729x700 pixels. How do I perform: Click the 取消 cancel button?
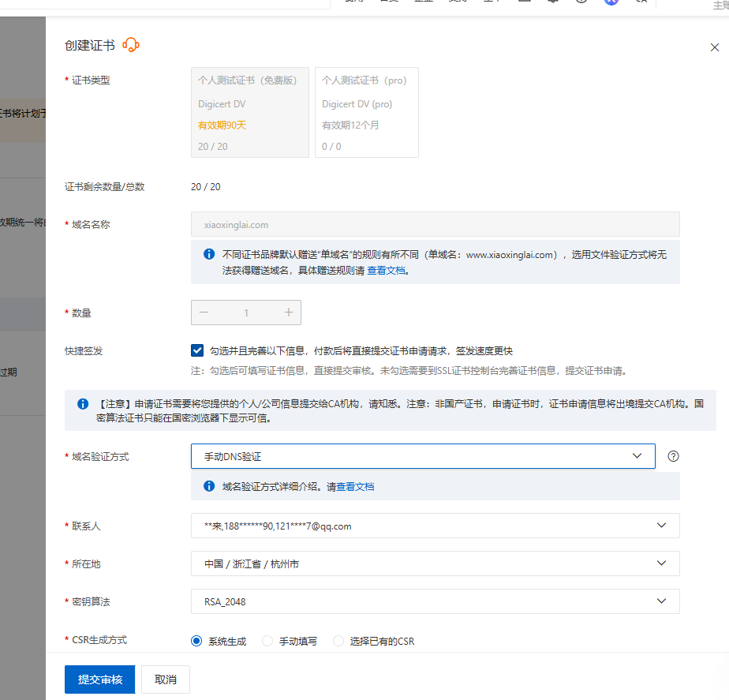(x=166, y=679)
